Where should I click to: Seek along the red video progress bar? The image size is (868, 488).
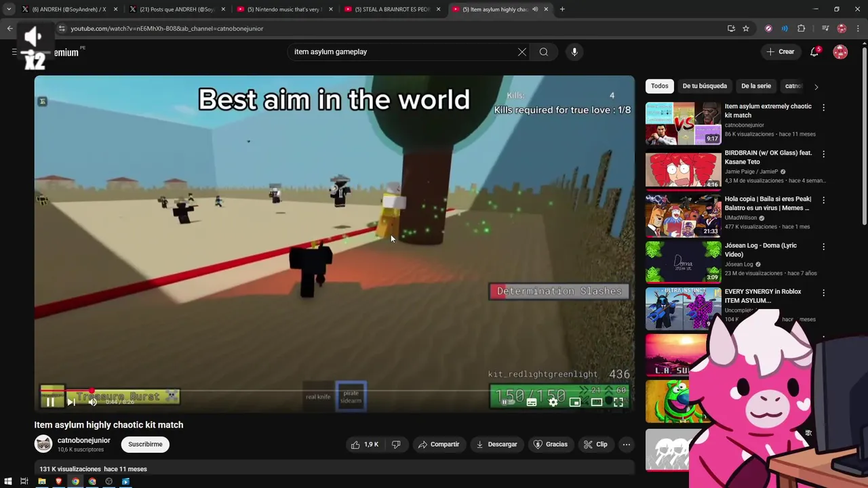pyautogui.click(x=334, y=390)
